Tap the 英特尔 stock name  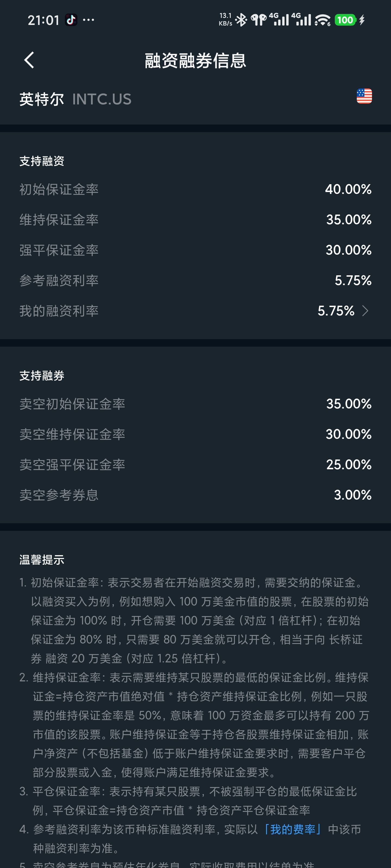[42, 99]
